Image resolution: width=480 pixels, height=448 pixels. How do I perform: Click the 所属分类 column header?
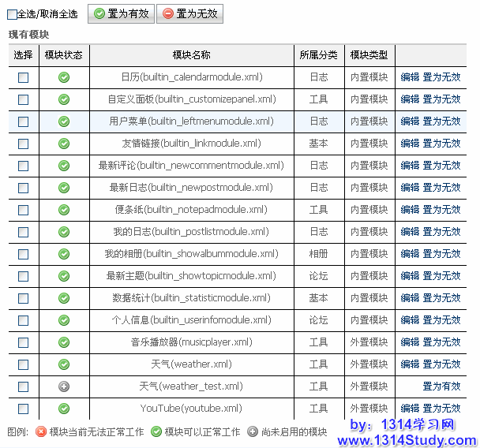tap(318, 55)
